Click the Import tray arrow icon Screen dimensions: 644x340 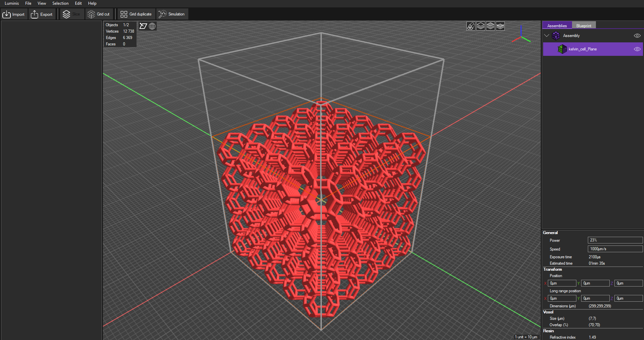click(6, 14)
